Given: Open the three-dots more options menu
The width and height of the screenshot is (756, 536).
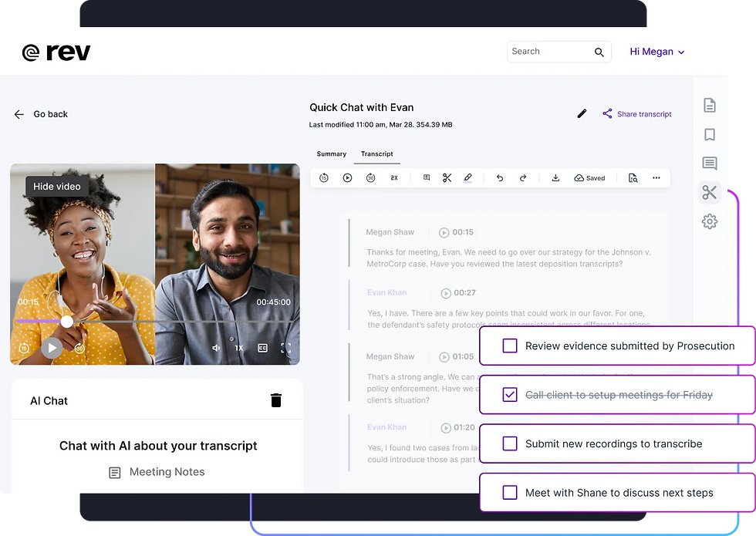Looking at the screenshot, I should [x=656, y=178].
